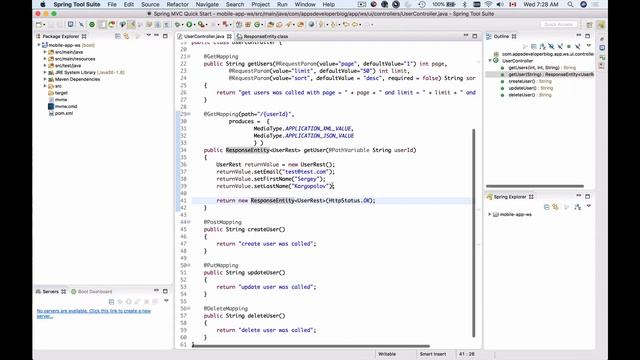Select updateUser() in Outline
The height and width of the screenshot is (360, 640).
tap(531, 88)
